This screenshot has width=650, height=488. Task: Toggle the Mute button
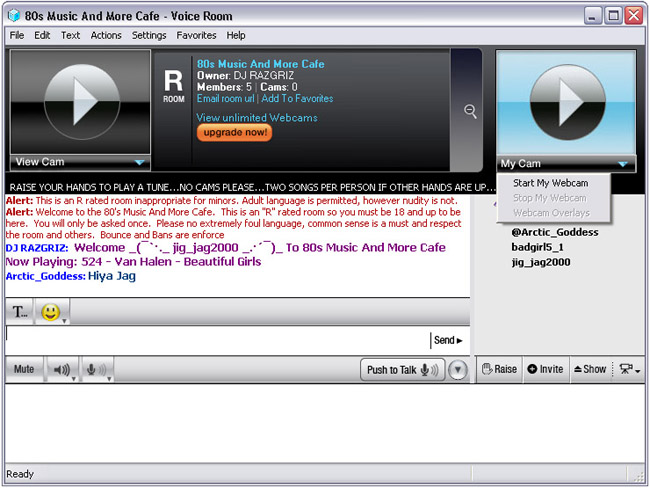(24, 369)
